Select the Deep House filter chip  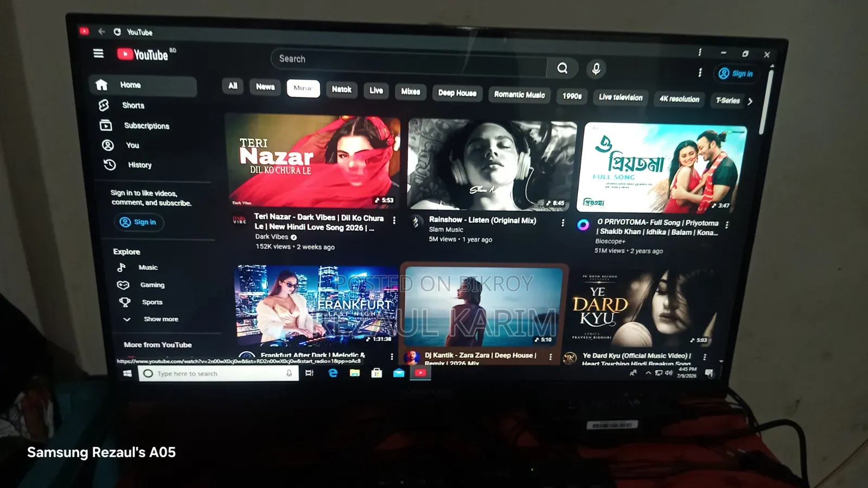[457, 93]
